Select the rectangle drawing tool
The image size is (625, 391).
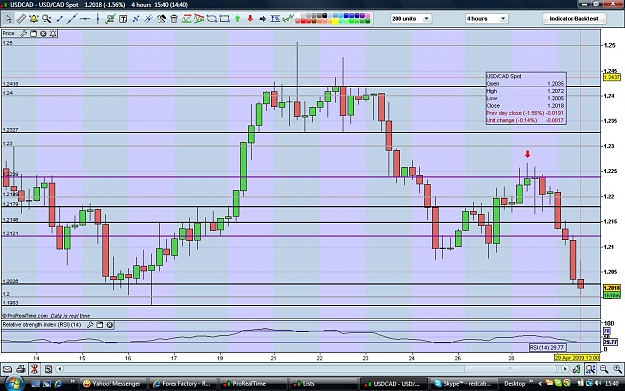point(224,19)
